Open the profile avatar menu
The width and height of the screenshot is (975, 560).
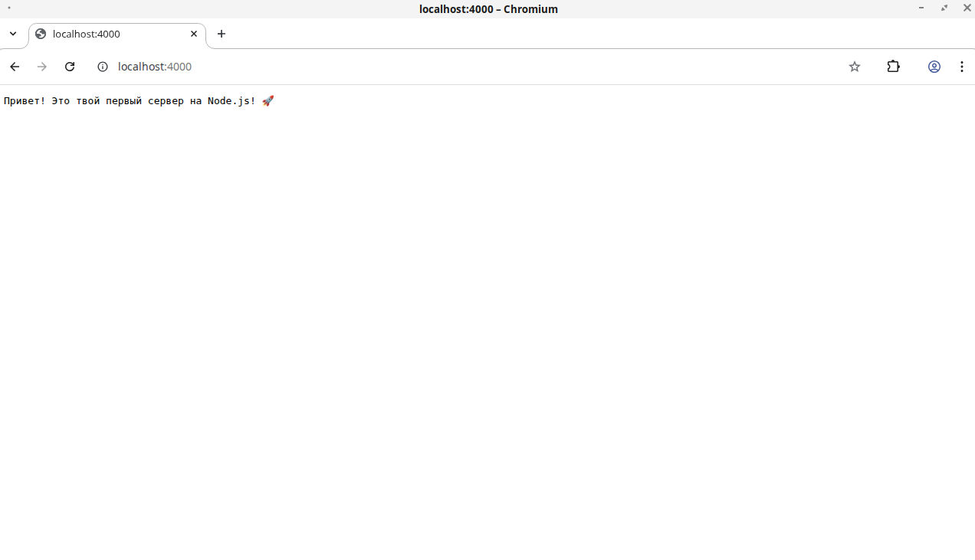click(x=934, y=67)
